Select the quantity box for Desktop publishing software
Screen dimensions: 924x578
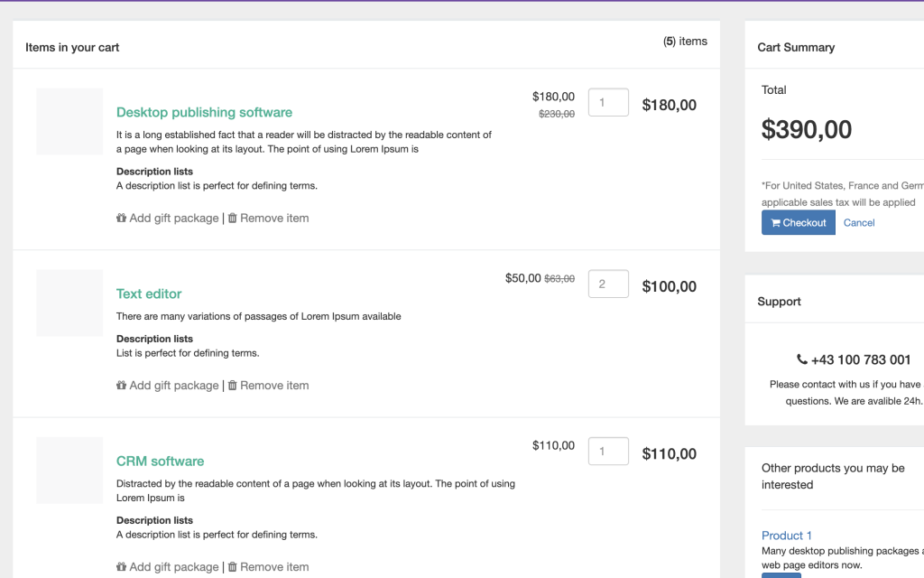click(608, 102)
